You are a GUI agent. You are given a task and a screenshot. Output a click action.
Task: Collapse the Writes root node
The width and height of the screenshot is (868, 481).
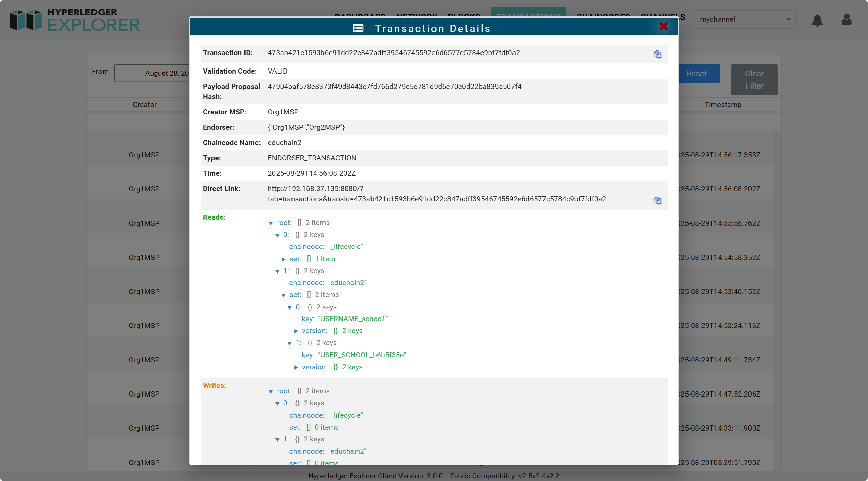(271, 391)
